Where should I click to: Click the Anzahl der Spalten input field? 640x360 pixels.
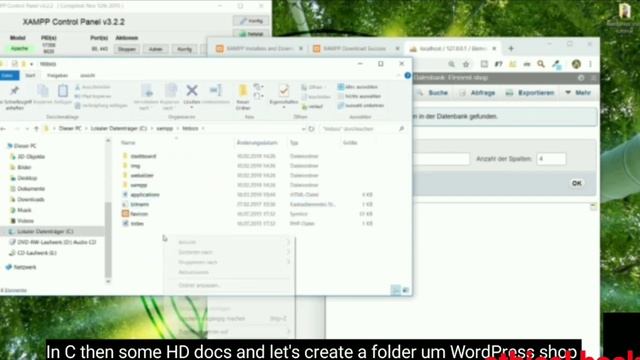tap(551, 159)
